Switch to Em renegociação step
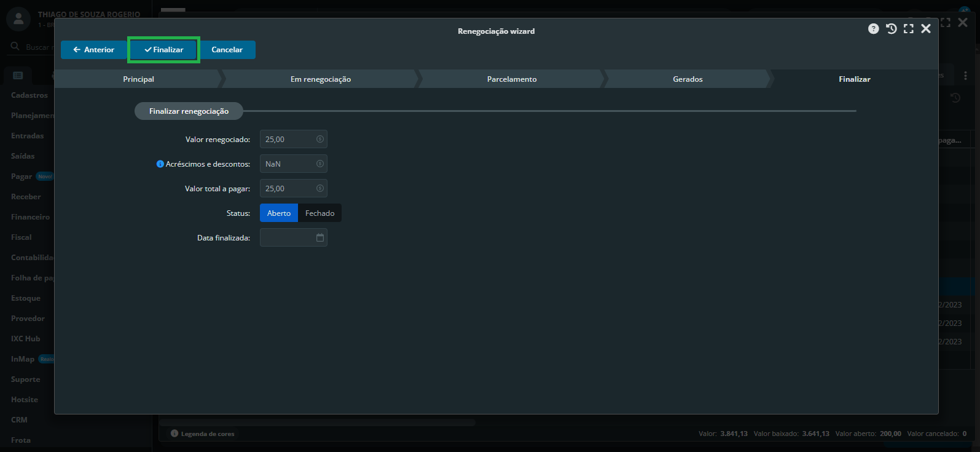Viewport: 980px width, 452px height. point(320,79)
